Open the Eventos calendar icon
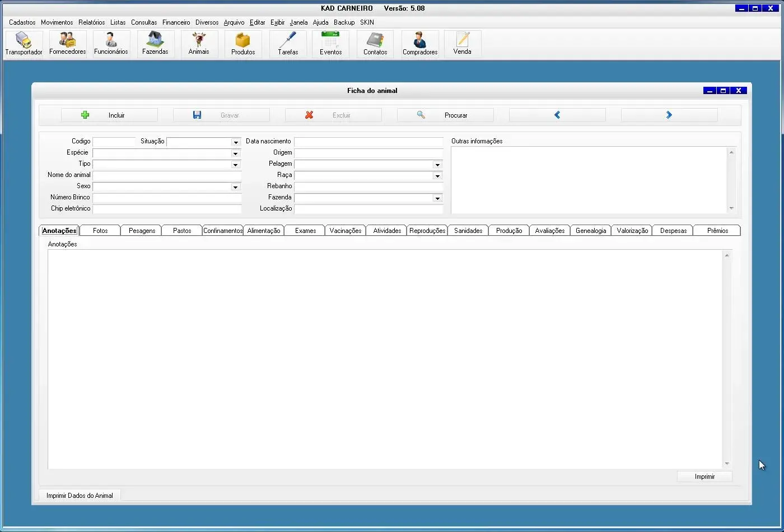784x532 pixels. tap(330, 44)
